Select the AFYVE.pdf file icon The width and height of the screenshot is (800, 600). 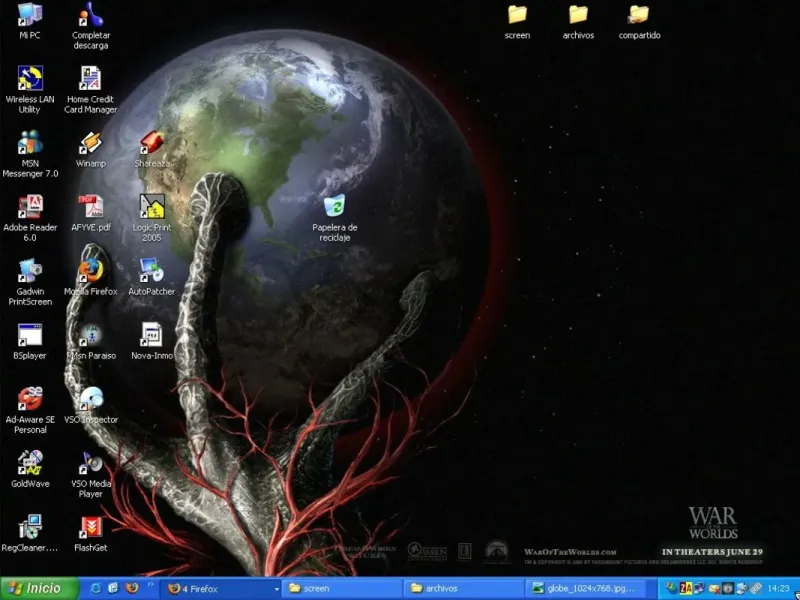(91, 213)
